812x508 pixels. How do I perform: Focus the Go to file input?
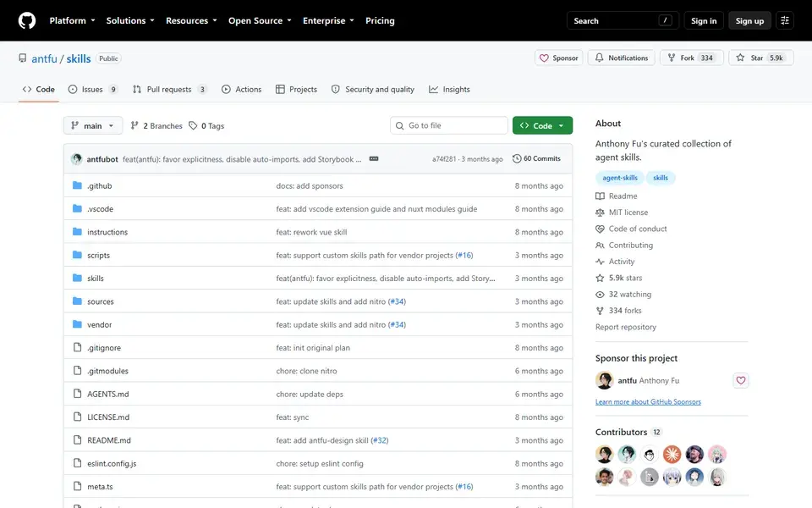click(x=449, y=125)
